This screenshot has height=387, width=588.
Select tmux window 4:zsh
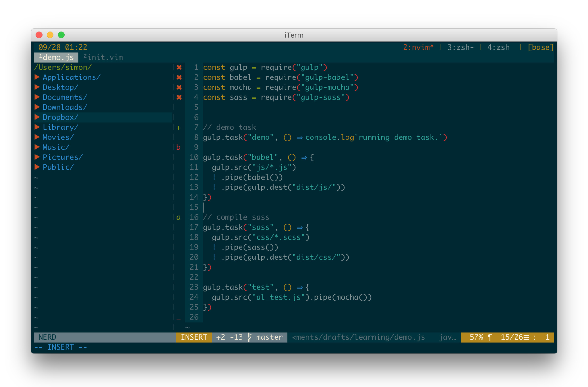point(498,47)
